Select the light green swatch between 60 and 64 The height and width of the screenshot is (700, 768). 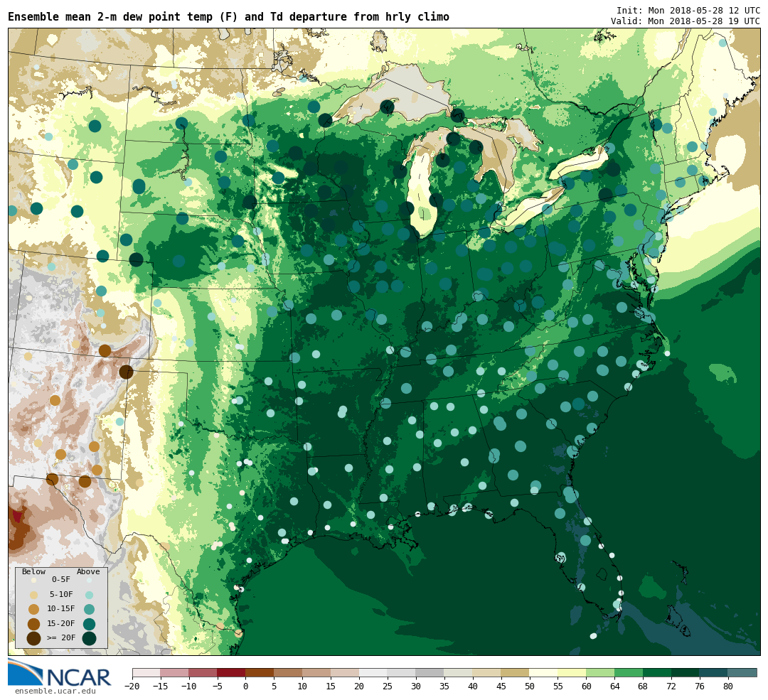click(x=601, y=672)
